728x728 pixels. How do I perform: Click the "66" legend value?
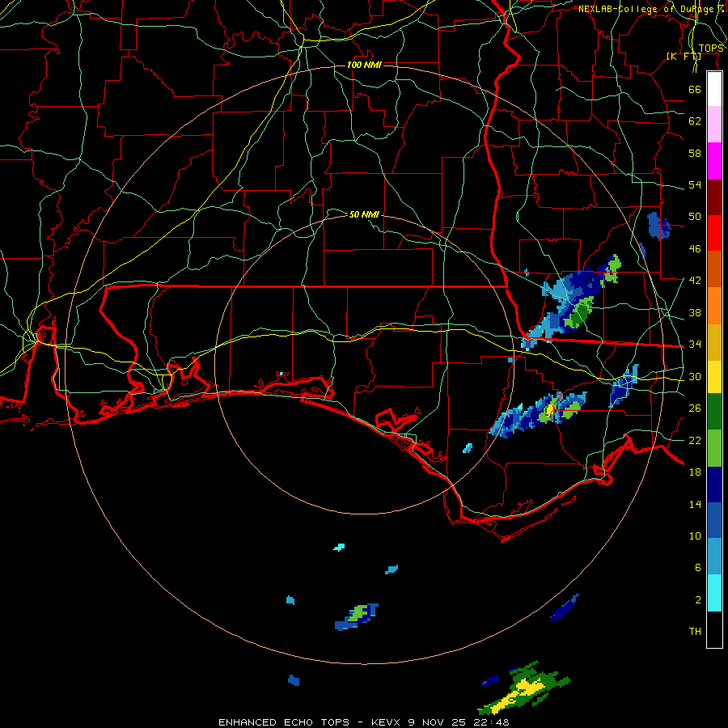[x=695, y=89]
